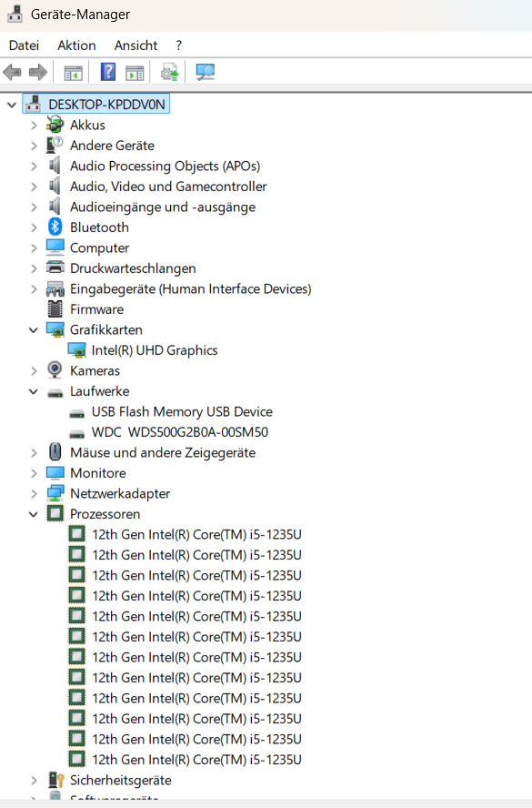This screenshot has width=532, height=808.
Task: Click the Back arrow toolbar icon
Action: pos(13,72)
